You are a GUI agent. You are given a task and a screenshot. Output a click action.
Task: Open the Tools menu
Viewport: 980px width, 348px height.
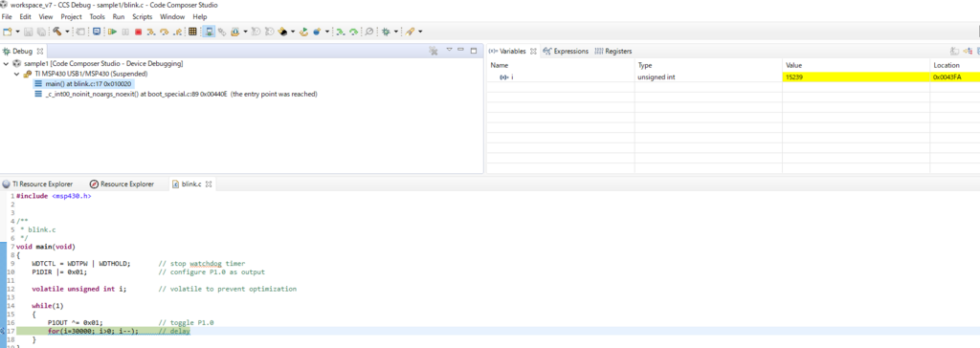point(97,17)
